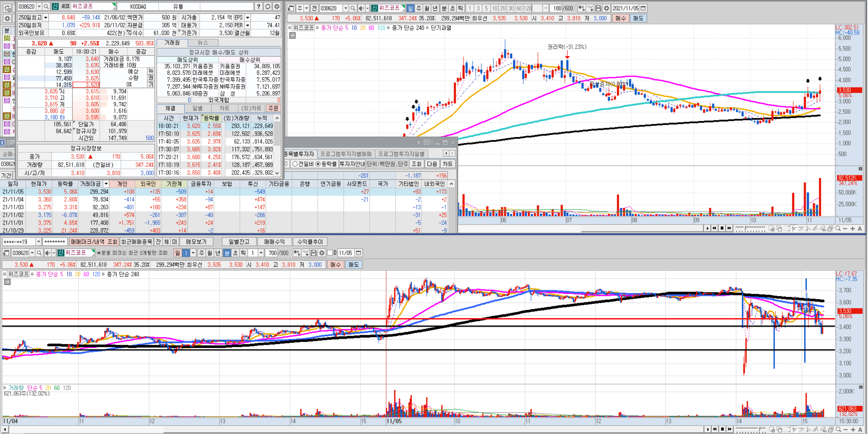This screenshot has width=868, height=434.
Task: Open calendar next to 11/05 date
Action: click(359, 253)
